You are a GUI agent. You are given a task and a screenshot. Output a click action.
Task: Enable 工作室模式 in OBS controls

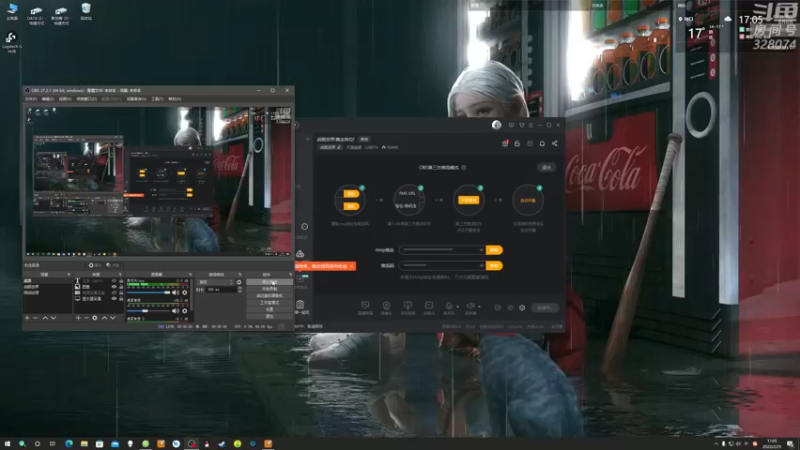click(x=269, y=303)
